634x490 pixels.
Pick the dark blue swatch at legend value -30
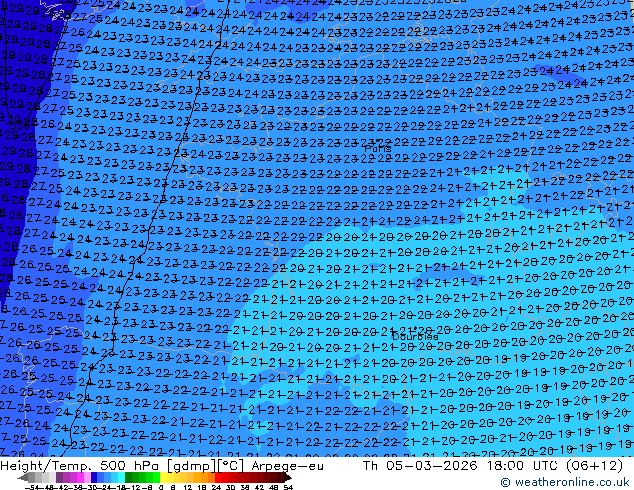coord(94,477)
